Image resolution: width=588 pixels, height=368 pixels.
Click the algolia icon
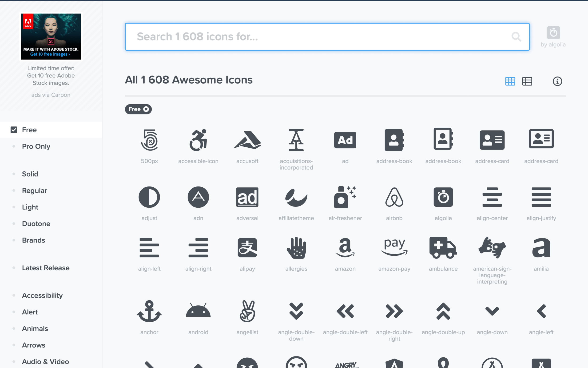443,197
